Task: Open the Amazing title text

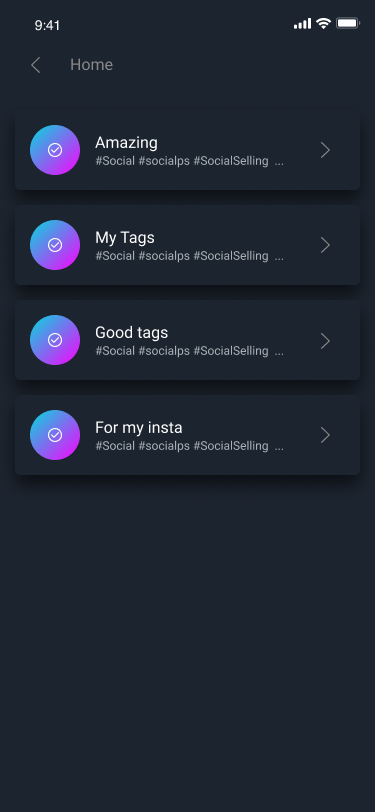Action: point(126,143)
